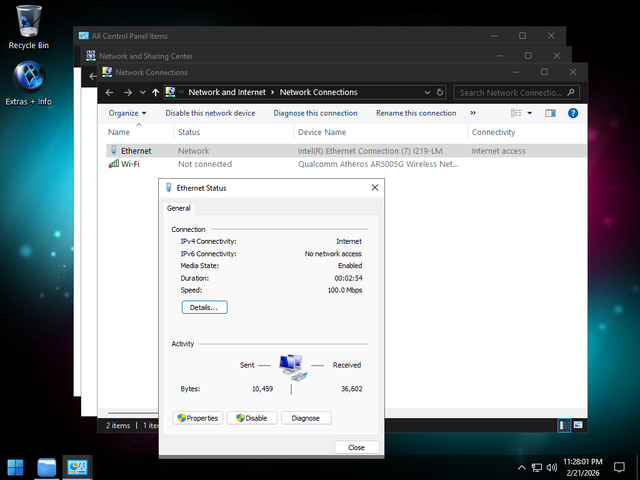
Task: Show more toolbar commands chevron
Action: click(473, 113)
